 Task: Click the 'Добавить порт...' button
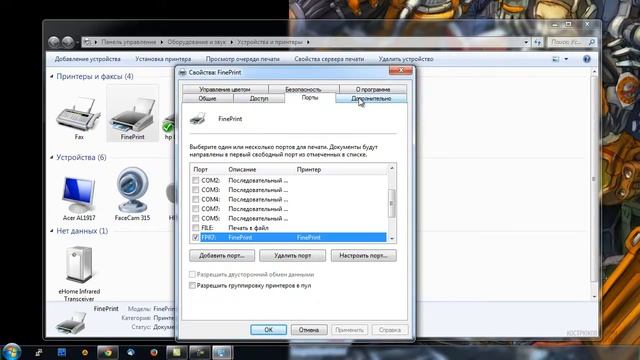point(222,256)
